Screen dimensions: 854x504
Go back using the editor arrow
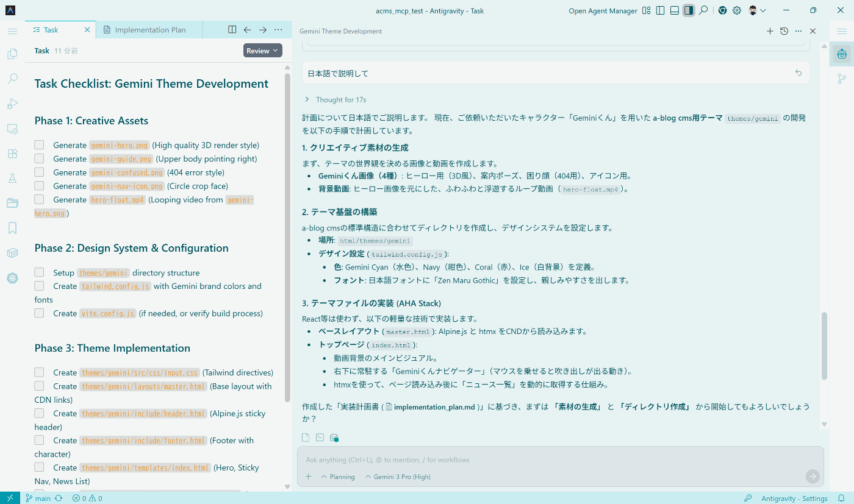[247, 30]
